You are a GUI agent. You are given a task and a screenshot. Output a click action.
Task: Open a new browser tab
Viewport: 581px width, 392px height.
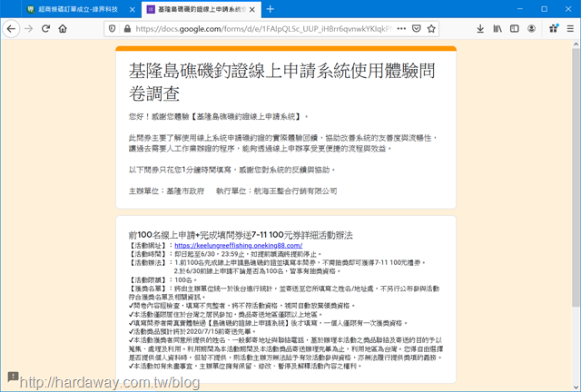[271, 9]
